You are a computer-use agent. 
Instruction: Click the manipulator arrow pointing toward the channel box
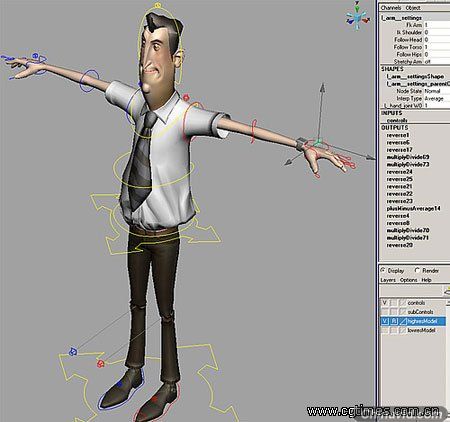370,158
